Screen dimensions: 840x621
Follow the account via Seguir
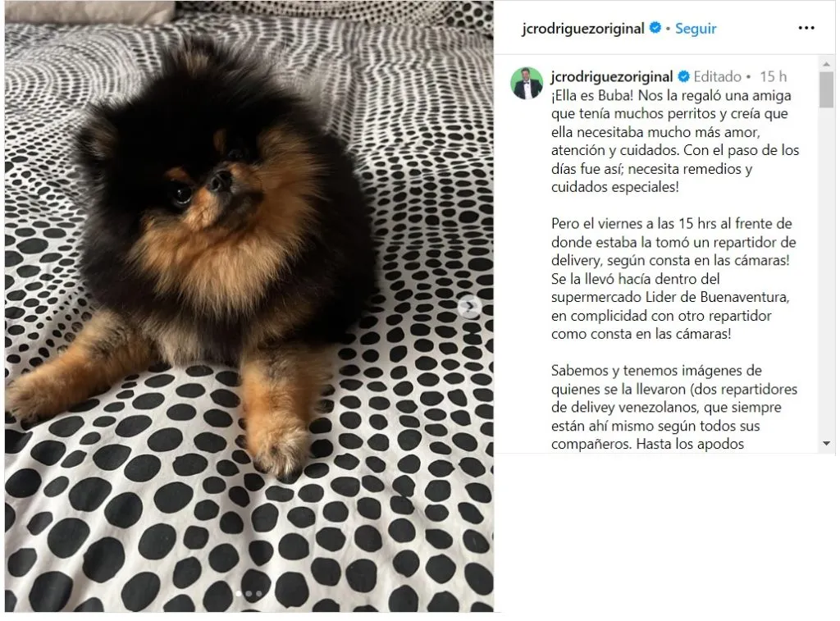(696, 29)
